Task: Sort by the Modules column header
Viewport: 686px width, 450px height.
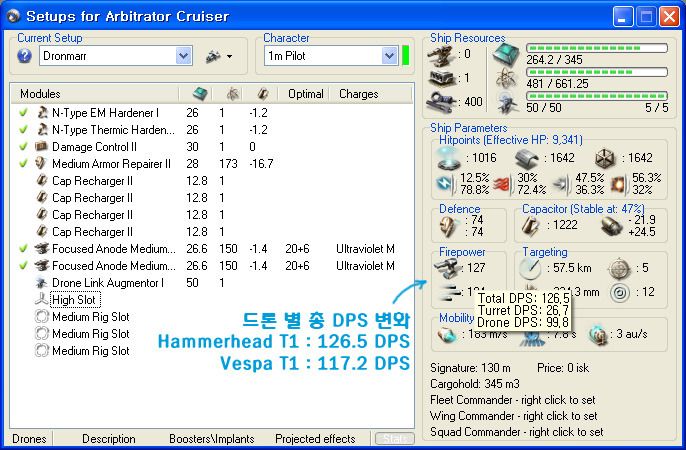Action: (95, 94)
